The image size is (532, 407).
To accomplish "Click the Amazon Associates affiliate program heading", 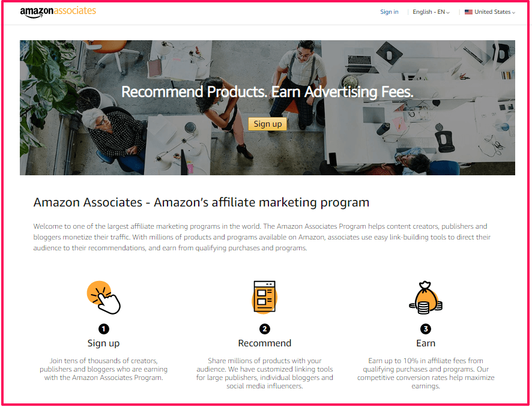I will click(x=201, y=202).
